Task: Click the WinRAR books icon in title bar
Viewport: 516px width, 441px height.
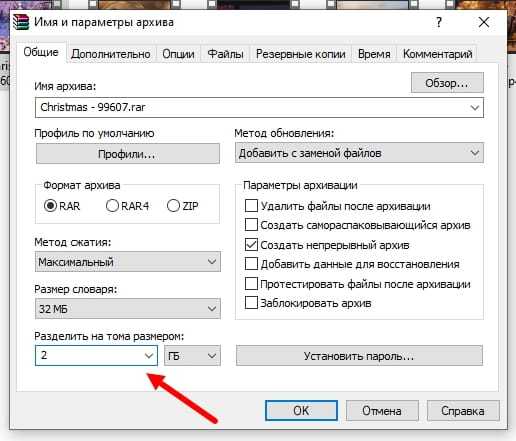Action: [x=21, y=22]
